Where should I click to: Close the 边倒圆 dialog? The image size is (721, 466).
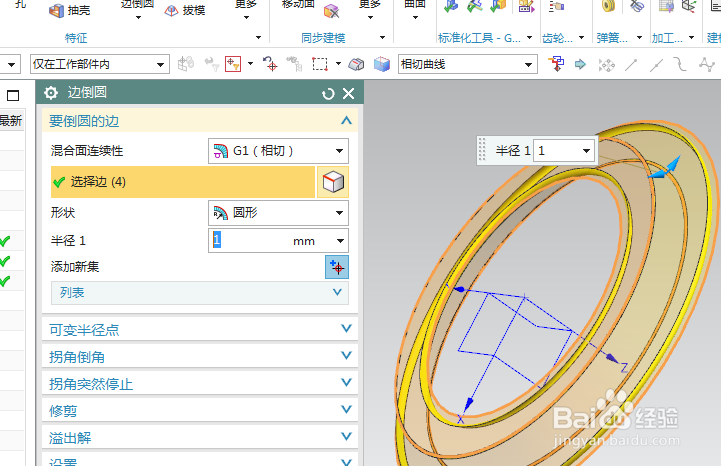pyautogui.click(x=349, y=94)
